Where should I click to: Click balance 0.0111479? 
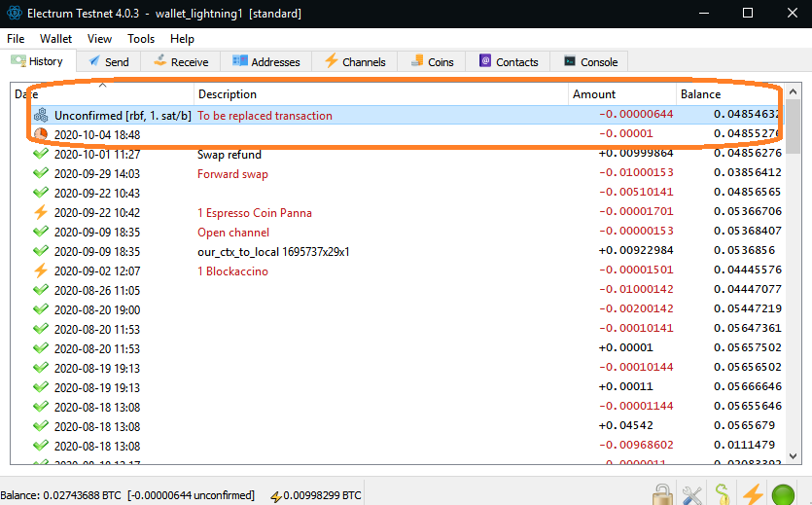(744, 445)
